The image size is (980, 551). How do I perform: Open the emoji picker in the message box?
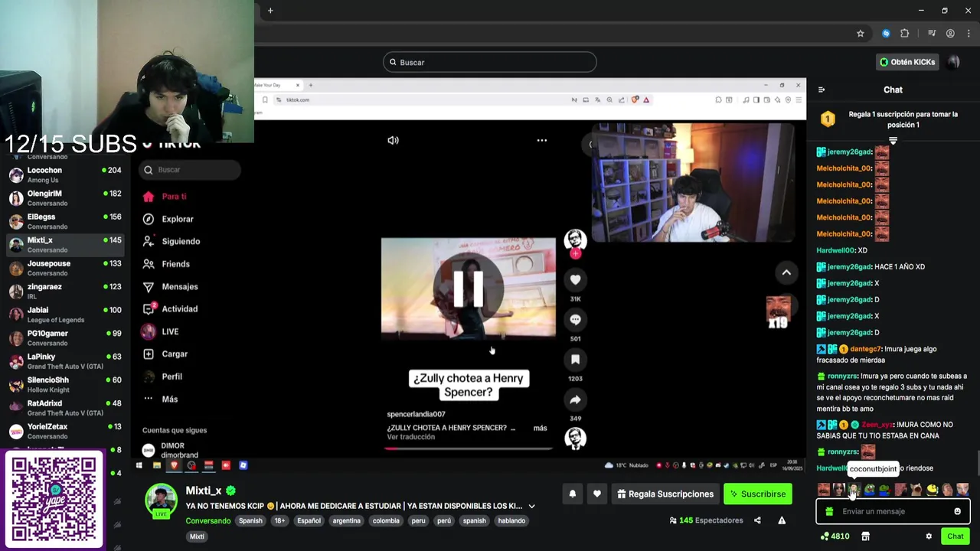[x=957, y=511]
